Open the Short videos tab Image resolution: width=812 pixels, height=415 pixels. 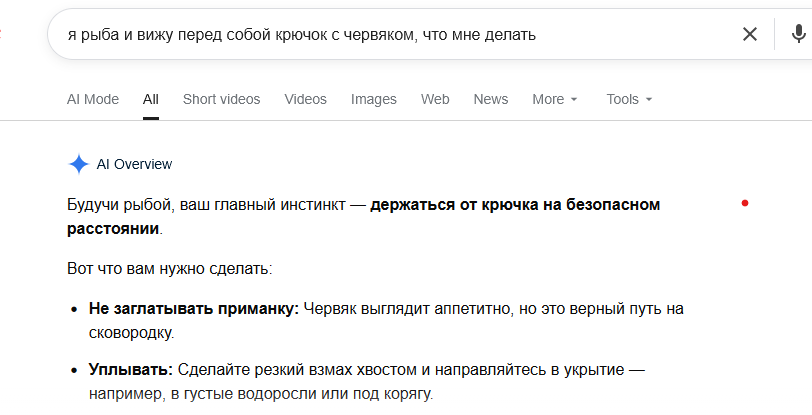(x=222, y=99)
